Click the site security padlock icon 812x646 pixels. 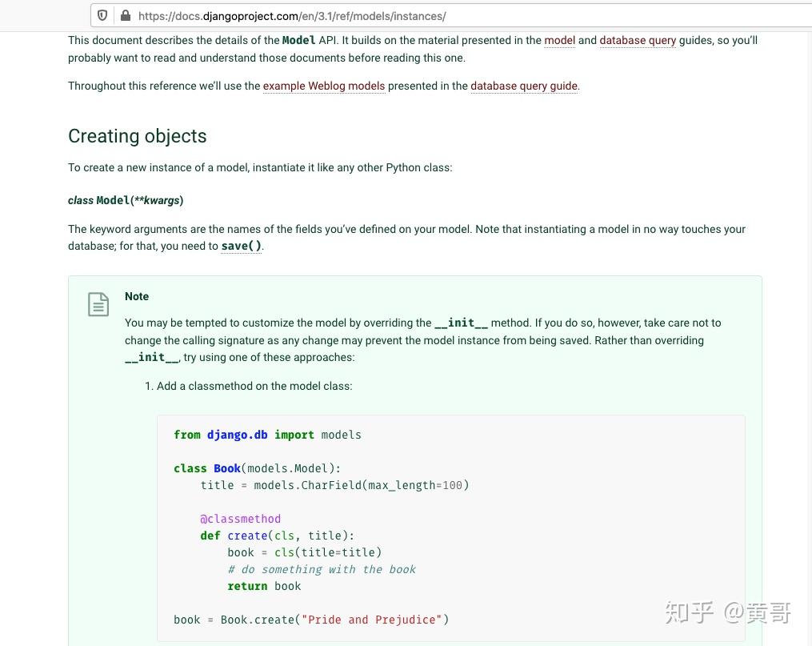click(125, 15)
